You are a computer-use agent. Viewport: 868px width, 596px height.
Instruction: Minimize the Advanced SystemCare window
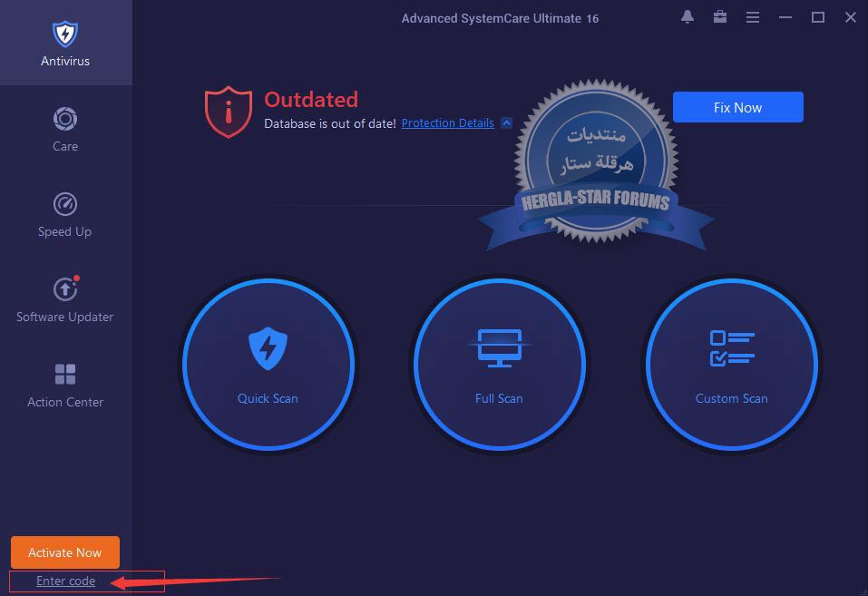pyautogui.click(x=785, y=18)
